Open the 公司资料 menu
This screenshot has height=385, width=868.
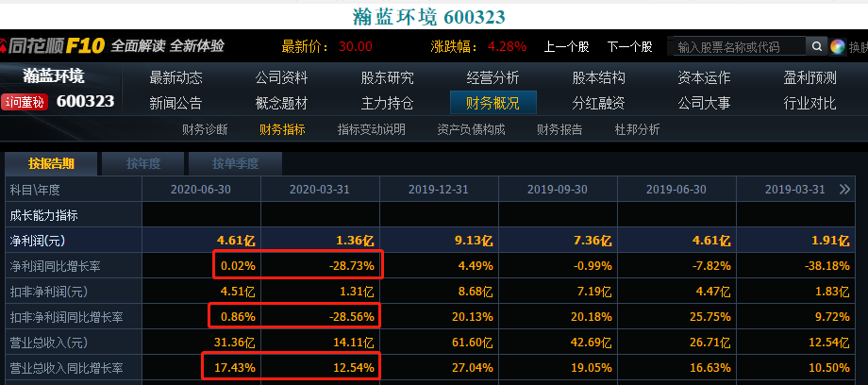[x=281, y=77]
